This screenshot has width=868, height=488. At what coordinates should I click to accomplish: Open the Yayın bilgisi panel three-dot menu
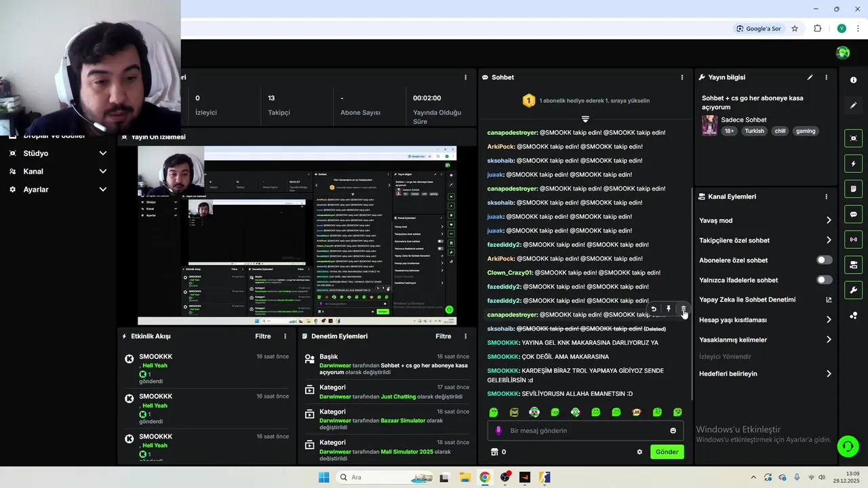point(826,77)
